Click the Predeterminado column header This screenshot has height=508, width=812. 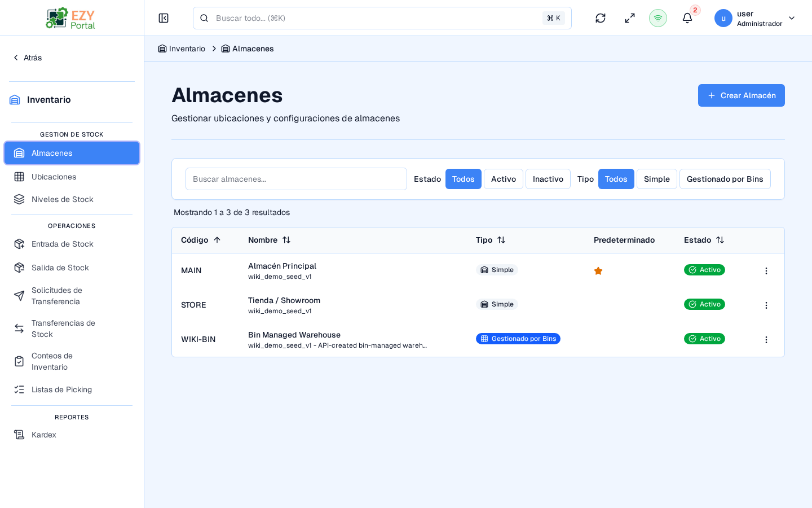624,240
